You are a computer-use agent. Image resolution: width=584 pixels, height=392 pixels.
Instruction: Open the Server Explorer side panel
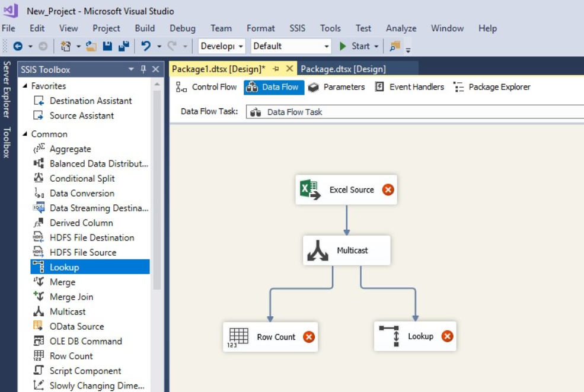(7, 89)
